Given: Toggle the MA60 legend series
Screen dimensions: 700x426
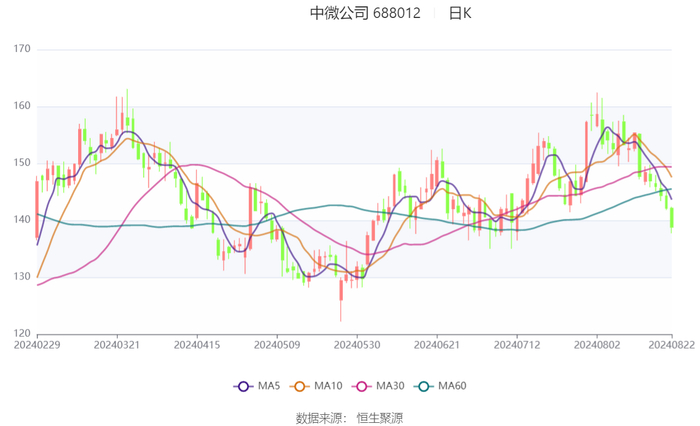Looking at the screenshot, I should (440, 386).
